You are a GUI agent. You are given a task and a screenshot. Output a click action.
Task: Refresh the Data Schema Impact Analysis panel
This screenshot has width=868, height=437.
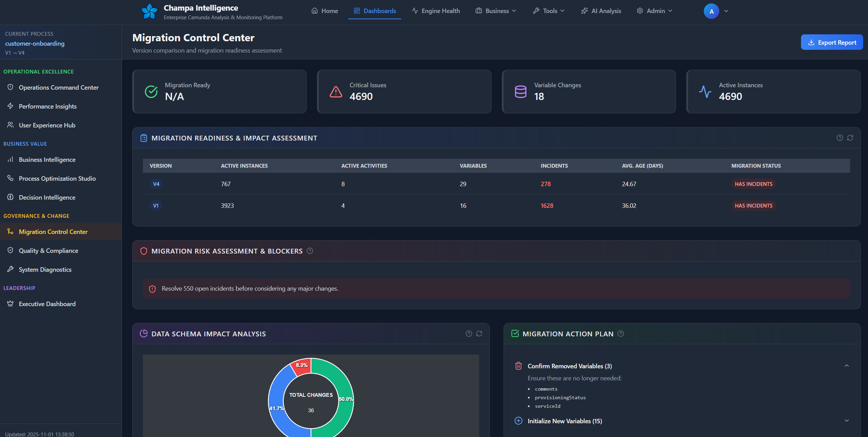(479, 334)
